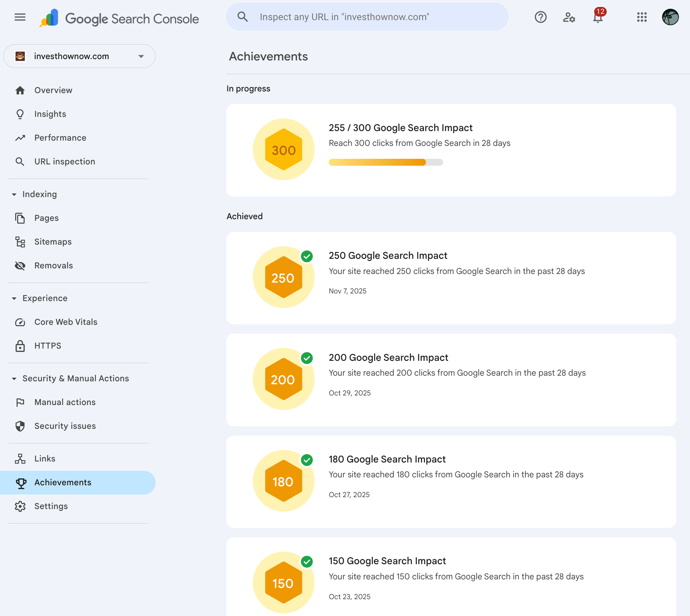Click the account profile avatar
Image resolution: width=690 pixels, height=616 pixels.
[x=670, y=17]
